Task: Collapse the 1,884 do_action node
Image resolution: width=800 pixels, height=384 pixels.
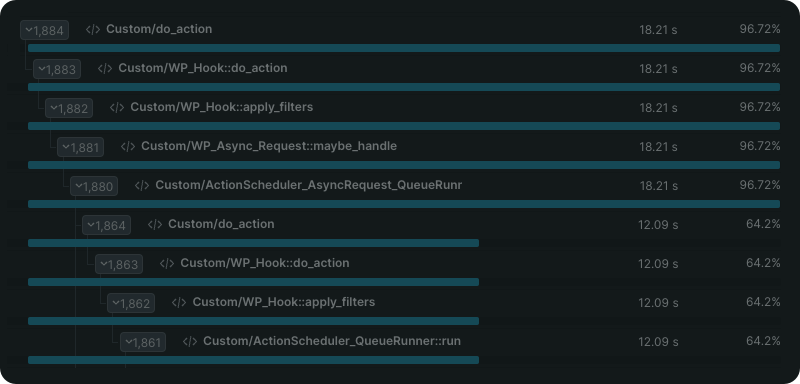Action: (x=44, y=30)
